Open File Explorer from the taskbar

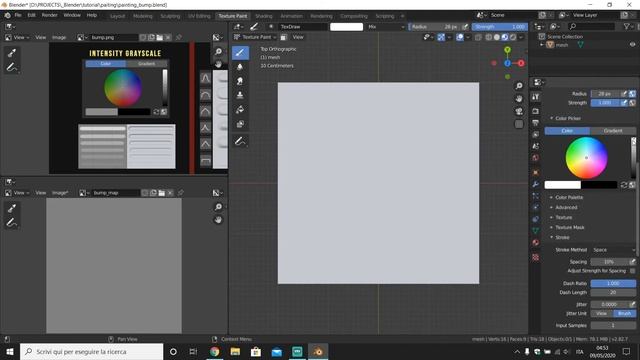(x=235, y=351)
